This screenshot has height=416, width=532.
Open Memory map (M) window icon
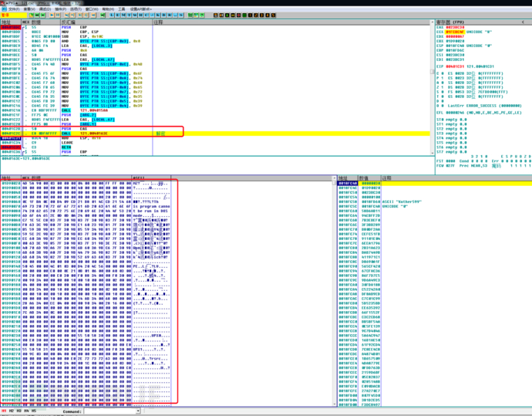pyautogui.click(x=123, y=15)
